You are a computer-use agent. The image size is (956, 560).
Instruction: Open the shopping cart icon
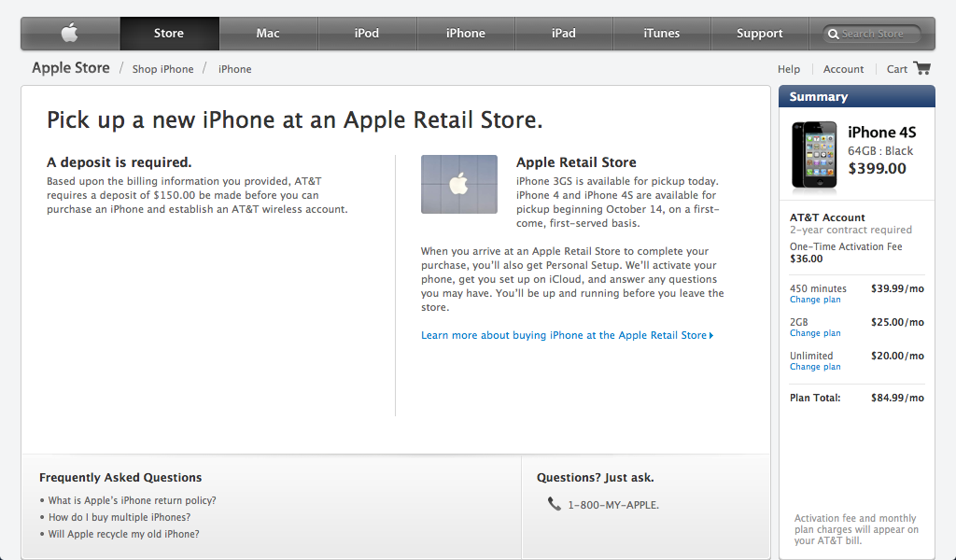[921, 68]
